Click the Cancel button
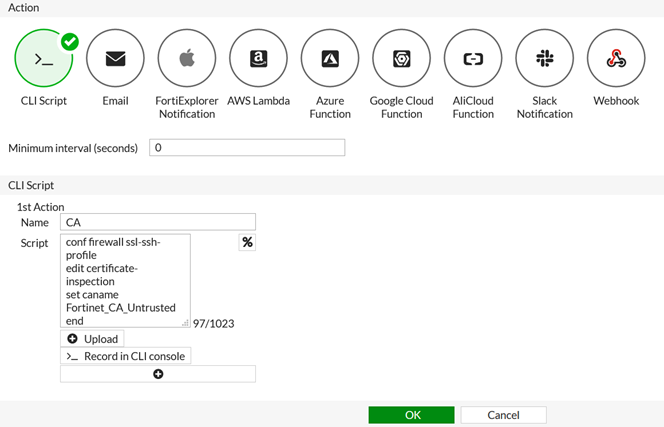This screenshot has width=664, height=427. coord(503,415)
